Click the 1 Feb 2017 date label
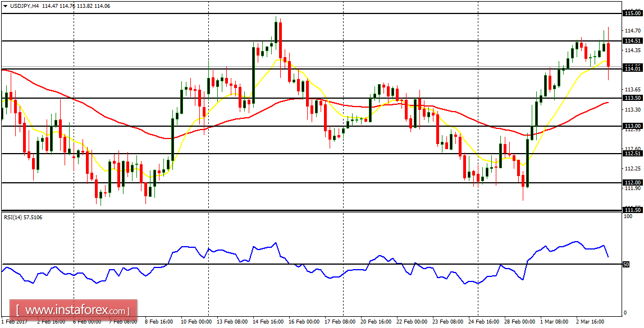The height and width of the screenshot is (328, 644). pos(16,322)
